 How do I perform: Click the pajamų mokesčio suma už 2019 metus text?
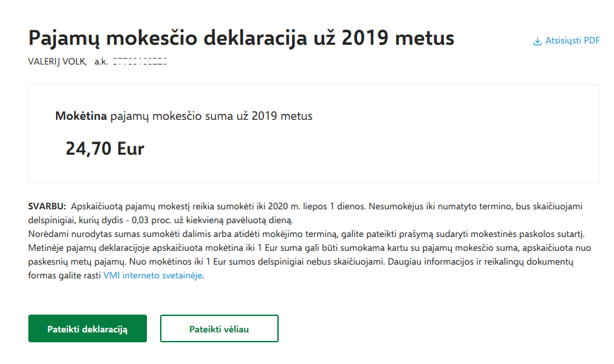211,117
